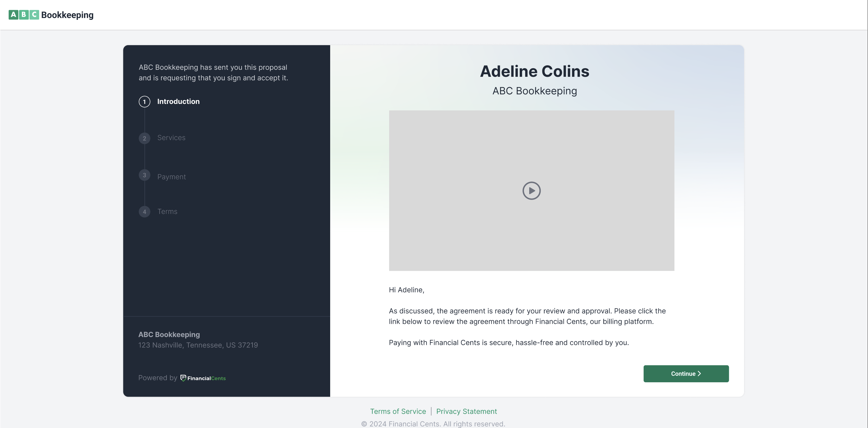The height and width of the screenshot is (428, 868).
Task: Click the step 1 circle icon
Action: 145,102
